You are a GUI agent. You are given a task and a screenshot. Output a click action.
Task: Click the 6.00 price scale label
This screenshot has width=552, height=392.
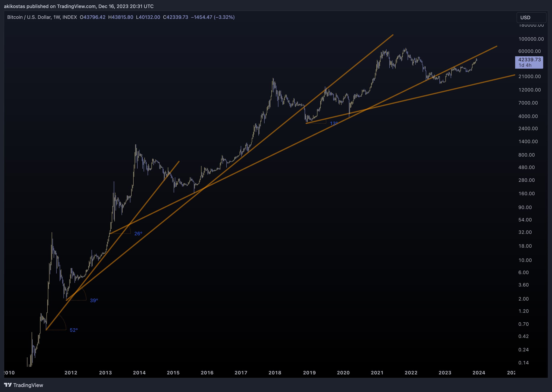pos(524,272)
